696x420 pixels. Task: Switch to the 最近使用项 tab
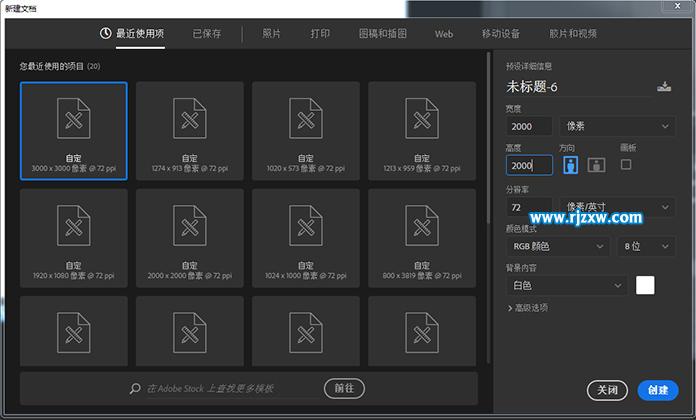132,33
